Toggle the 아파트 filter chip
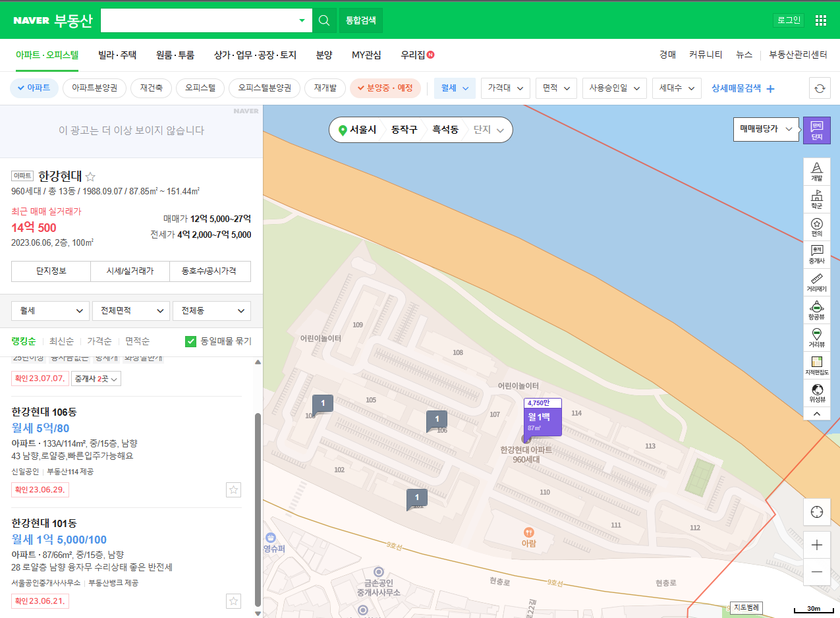This screenshot has height=618, width=840. (x=34, y=88)
